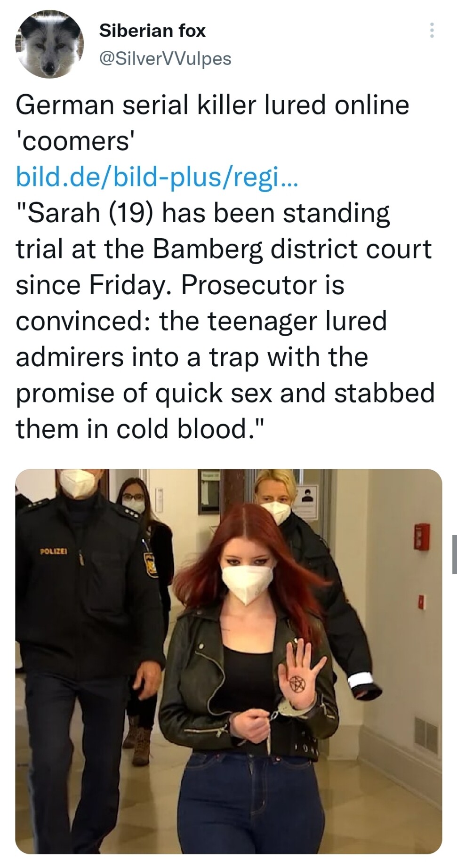
Task: Click the word "Bamberg" in the tweet
Action: point(207,249)
